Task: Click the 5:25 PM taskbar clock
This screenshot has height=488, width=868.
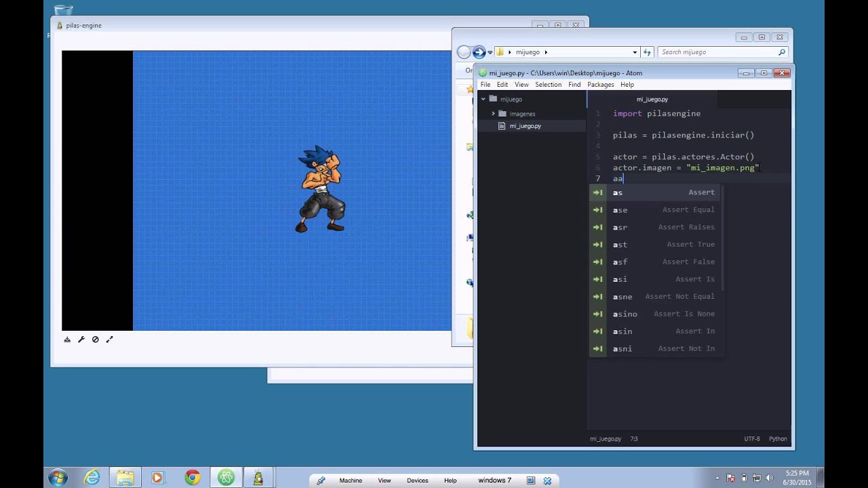Action: 797,478
